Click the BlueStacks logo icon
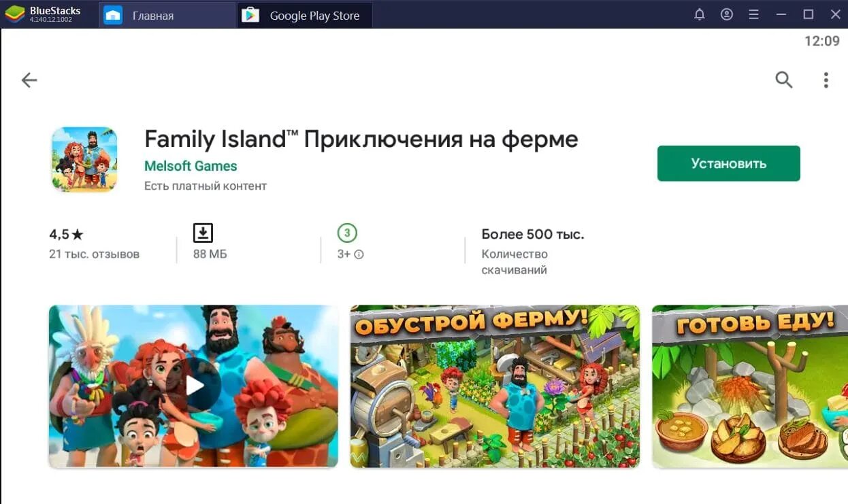This screenshot has height=504, width=848. pyautogui.click(x=14, y=14)
